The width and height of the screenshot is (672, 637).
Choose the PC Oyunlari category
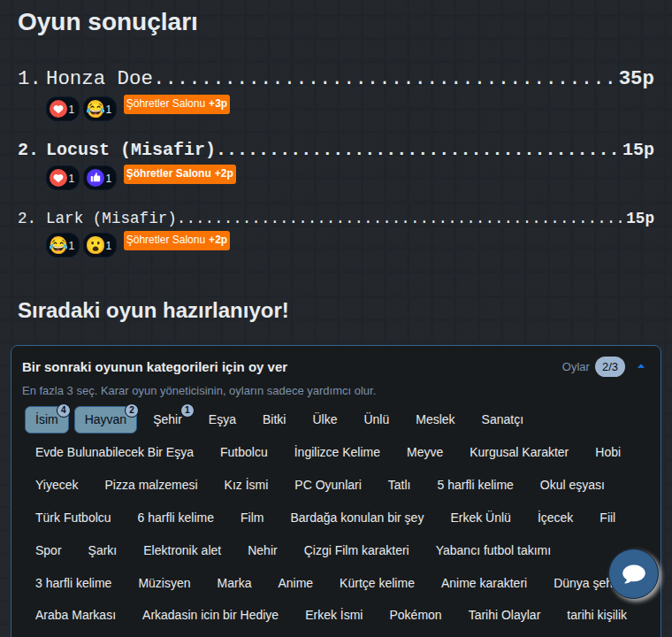coord(328,485)
